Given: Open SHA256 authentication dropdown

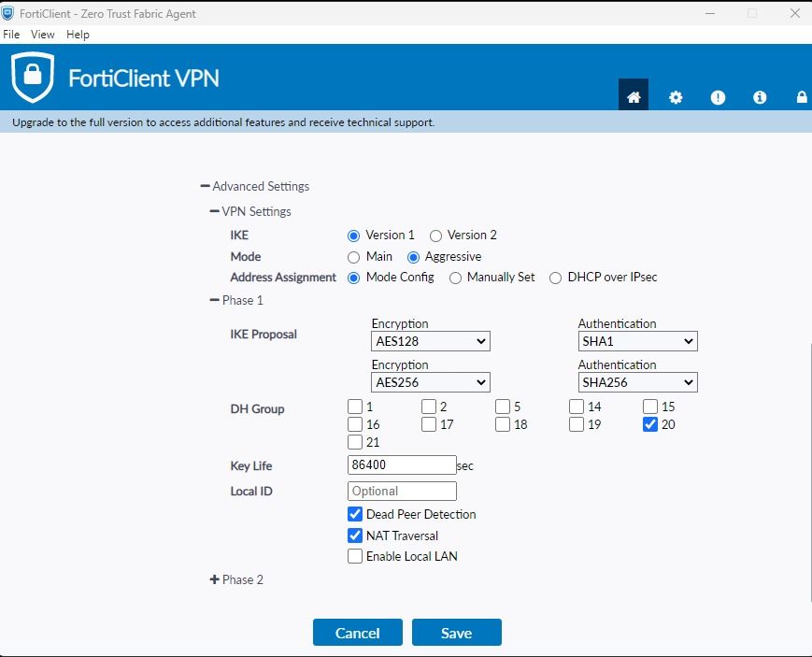Looking at the screenshot, I should click(637, 382).
